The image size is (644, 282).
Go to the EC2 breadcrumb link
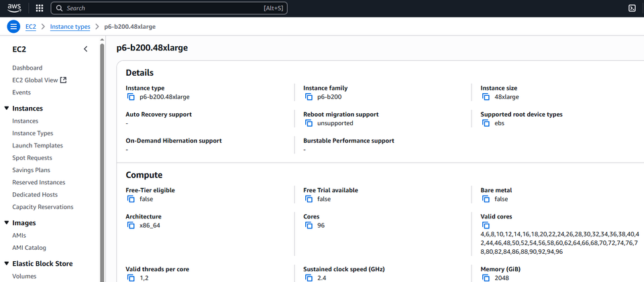click(31, 27)
